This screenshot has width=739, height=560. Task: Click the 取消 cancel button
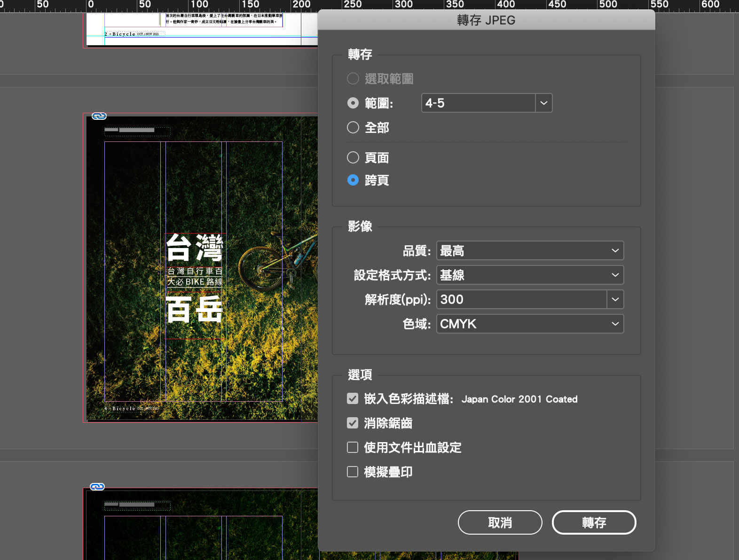500,522
